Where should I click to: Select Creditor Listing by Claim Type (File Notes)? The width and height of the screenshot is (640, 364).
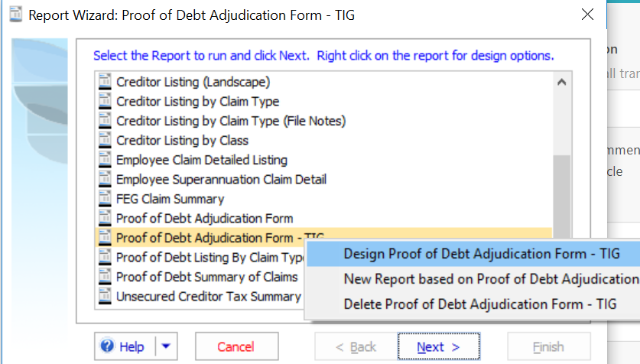(231, 121)
